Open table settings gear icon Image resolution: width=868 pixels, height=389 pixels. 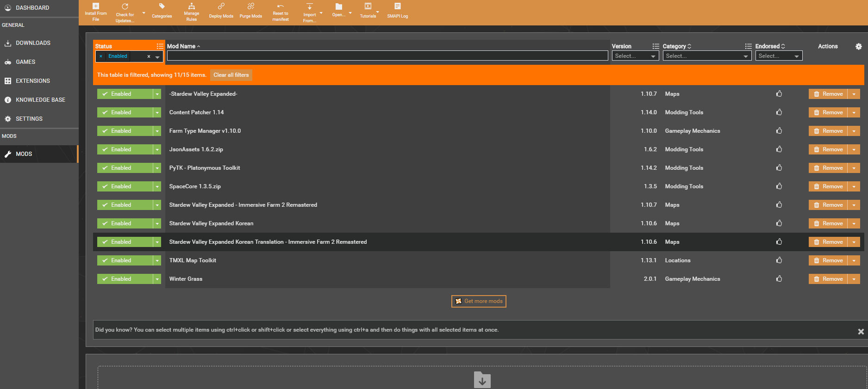point(859,47)
